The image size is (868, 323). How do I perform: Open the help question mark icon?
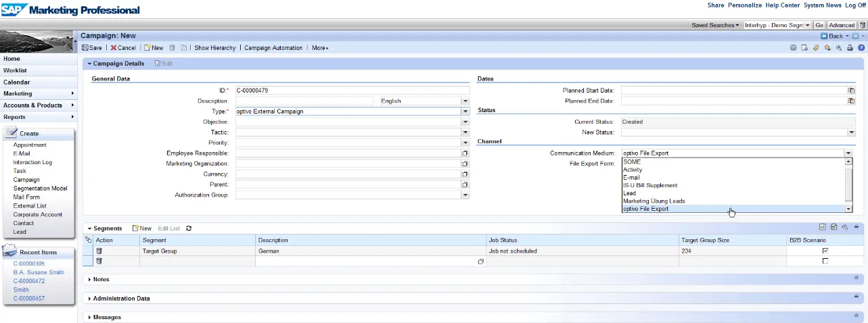[861, 48]
